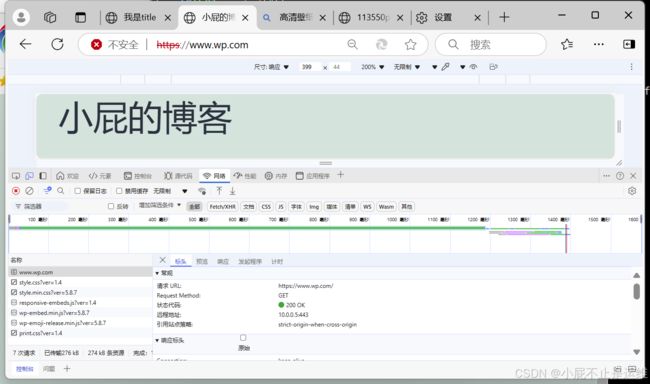Screen dimensions: 650x384
Task: Toggle DevTools dock sidebar icon
Action: (43, 176)
